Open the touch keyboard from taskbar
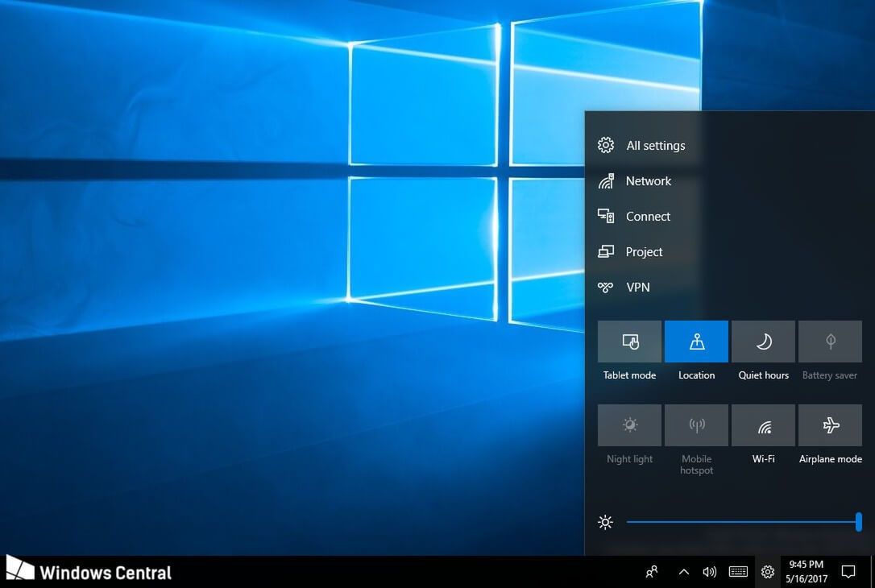Image resolution: width=875 pixels, height=588 pixels. 738,572
